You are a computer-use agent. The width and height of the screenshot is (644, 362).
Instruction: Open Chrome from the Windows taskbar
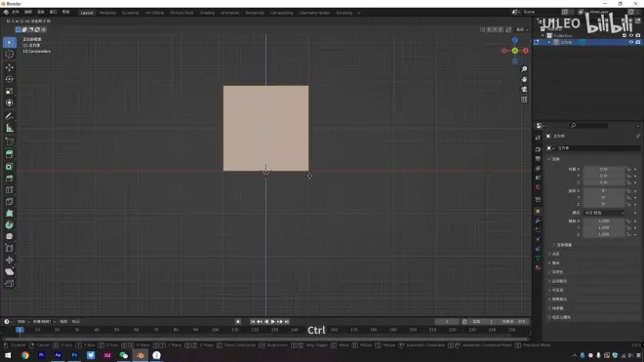25,355
